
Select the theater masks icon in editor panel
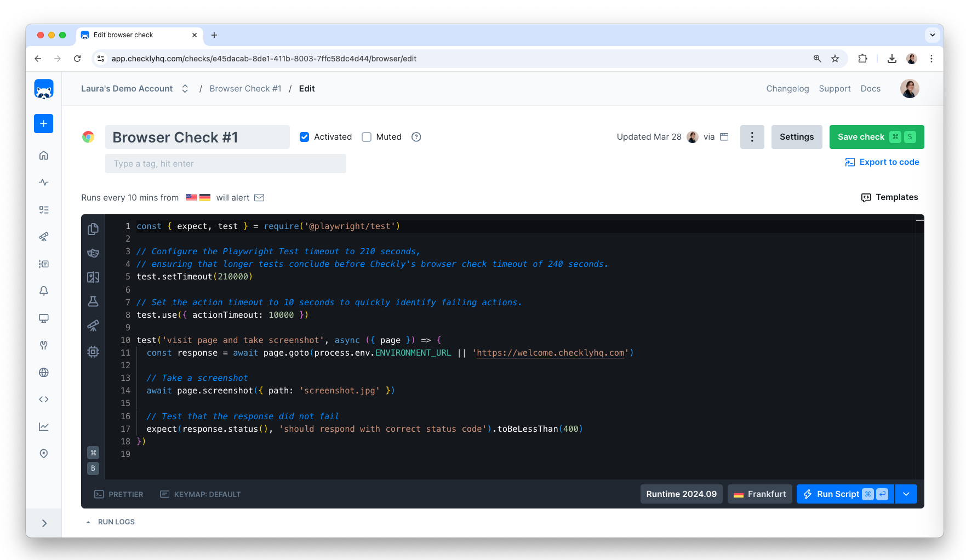(x=93, y=253)
